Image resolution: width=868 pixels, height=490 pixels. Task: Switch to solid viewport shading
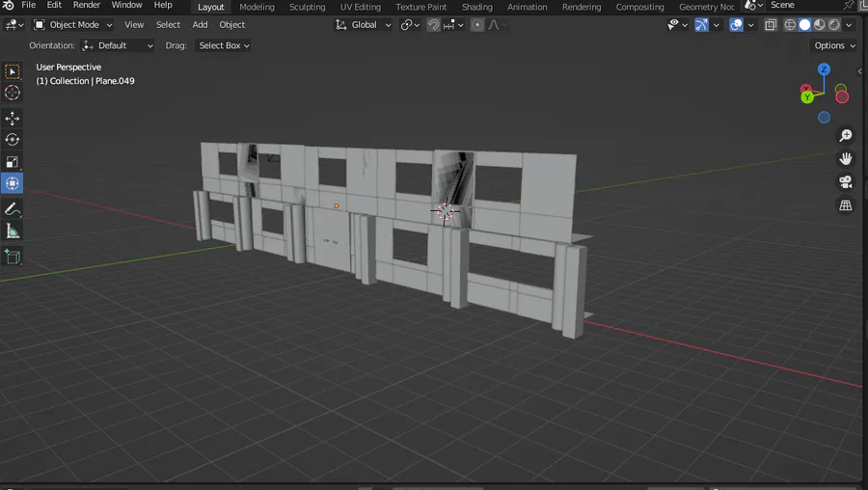pos(805,25)
